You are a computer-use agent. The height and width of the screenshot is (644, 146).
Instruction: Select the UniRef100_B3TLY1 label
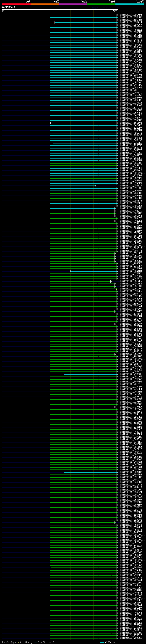pos(131,108)
